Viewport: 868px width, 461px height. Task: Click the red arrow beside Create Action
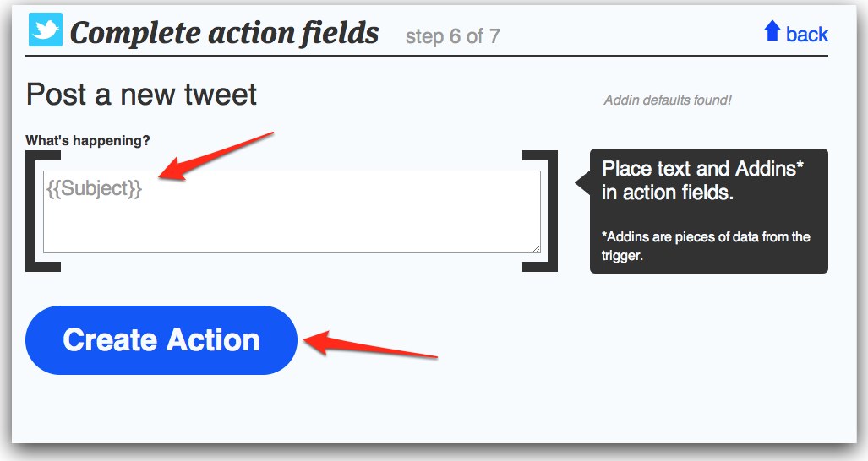[370, 347]
